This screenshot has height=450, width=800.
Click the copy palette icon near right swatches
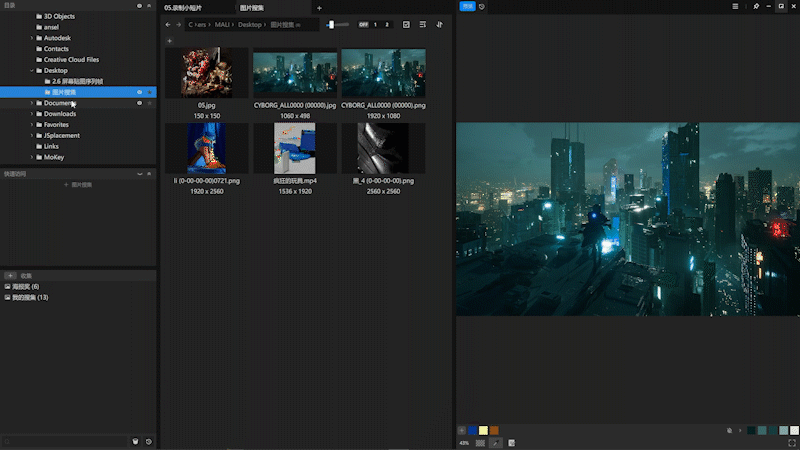point(729,431)
